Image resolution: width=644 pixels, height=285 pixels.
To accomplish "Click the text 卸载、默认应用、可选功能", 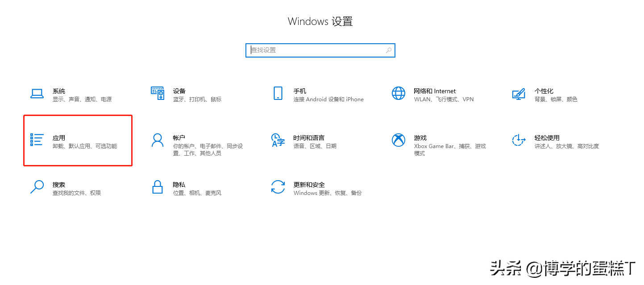I will (x=85, y=146).
